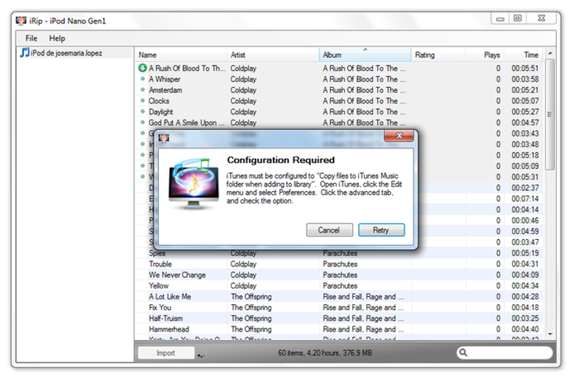Sort by the Rating column header
The height and width of the screenshot is (392, 579).
[438, 55]
